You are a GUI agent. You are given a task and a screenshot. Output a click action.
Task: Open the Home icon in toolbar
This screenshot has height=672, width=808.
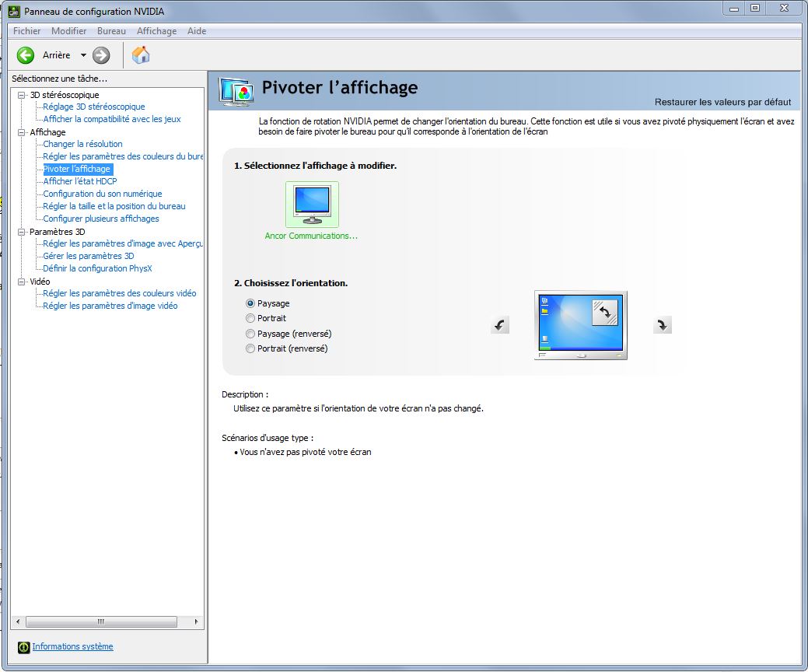point(141,54)
